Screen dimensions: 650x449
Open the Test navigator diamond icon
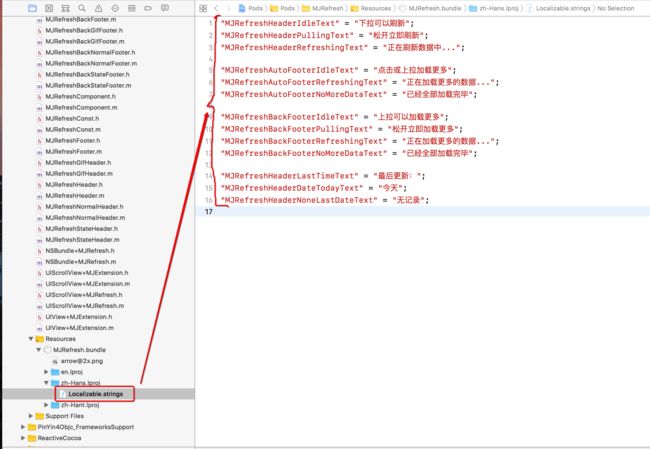tap(115, 8)
